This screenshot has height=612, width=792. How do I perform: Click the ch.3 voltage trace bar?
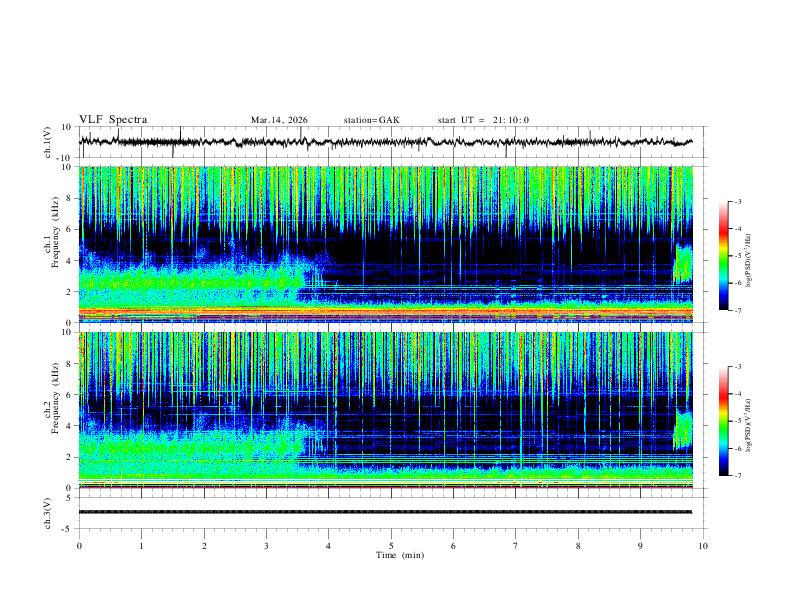pos(385,512)
